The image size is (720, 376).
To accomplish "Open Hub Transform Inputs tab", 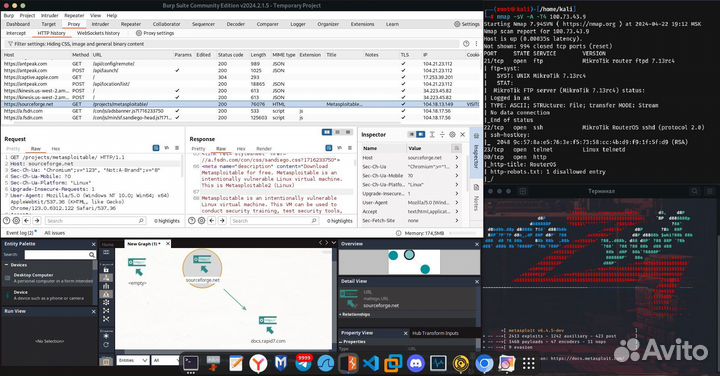I will [x=435, y=333].
